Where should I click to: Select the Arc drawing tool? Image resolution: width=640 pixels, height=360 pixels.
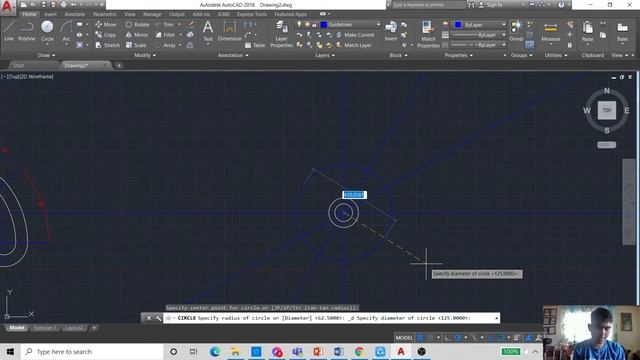[x=66, y=31]
